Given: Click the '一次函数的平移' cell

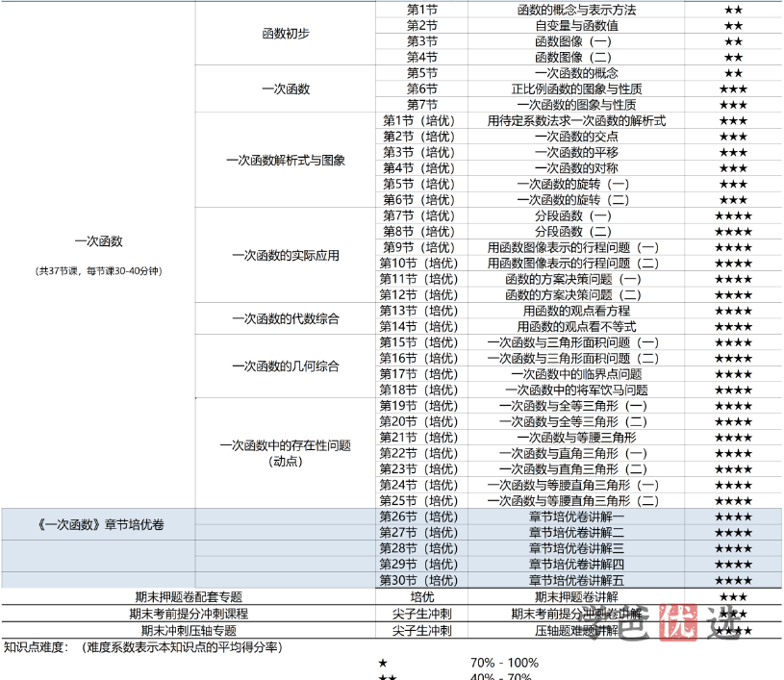Looking at the screenshot, I should [x=576, y=153].
